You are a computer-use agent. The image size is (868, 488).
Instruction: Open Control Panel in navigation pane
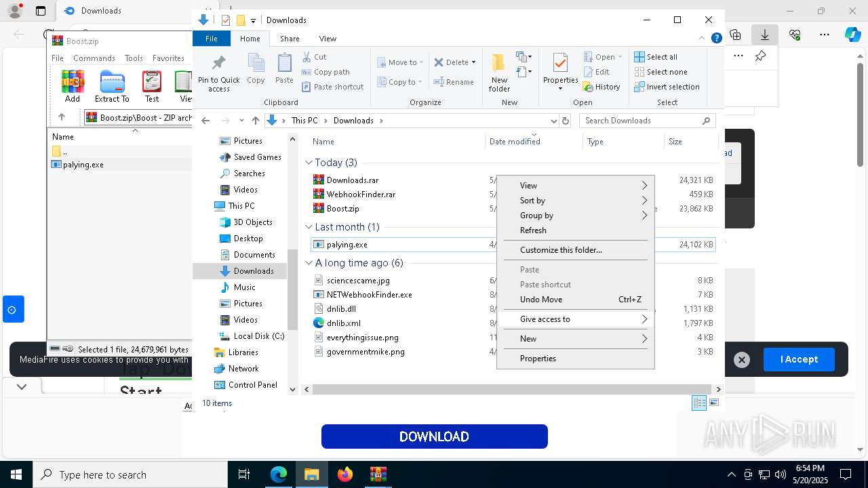pos(252,385)
